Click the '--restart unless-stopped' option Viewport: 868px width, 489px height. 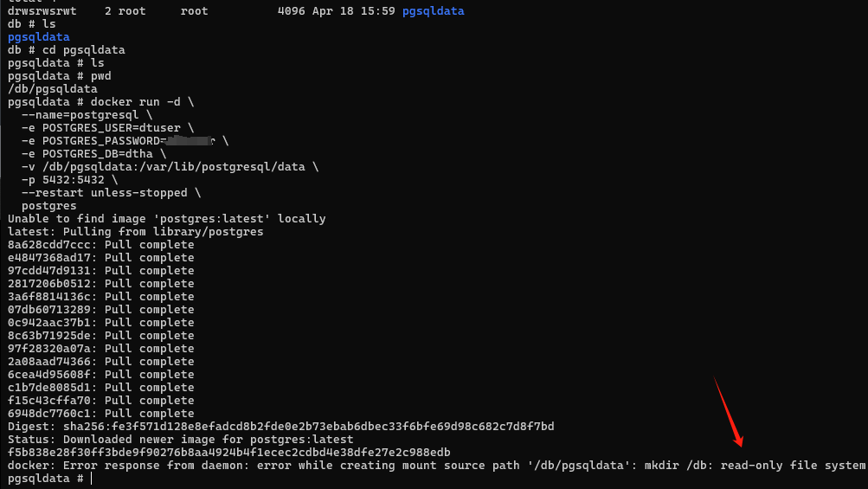[x=104, y=193]
